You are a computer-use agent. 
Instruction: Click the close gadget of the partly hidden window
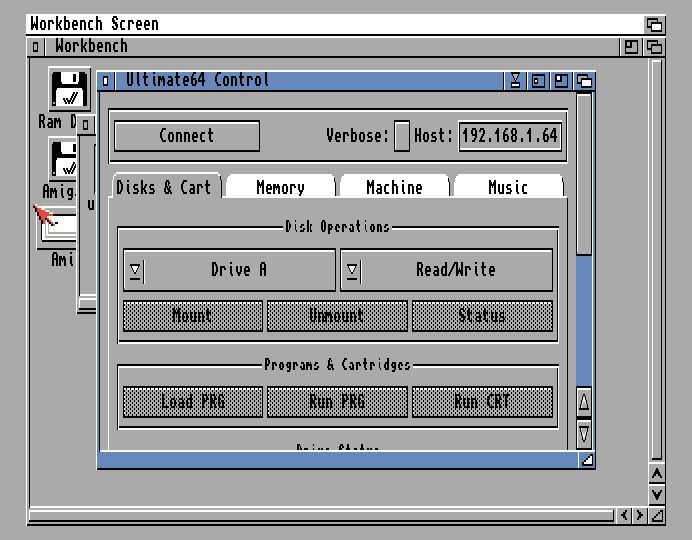point(86,125)
